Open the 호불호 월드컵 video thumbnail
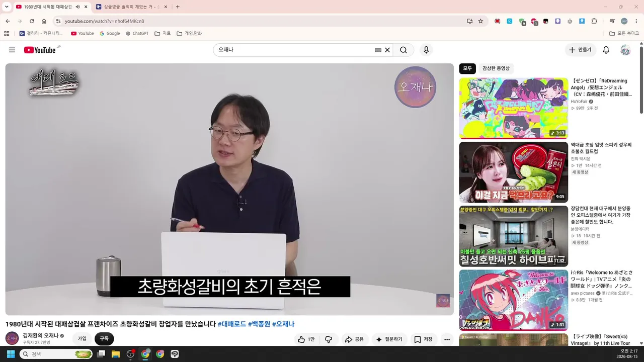The width and height of the screenshot is (644, 362). [513, 172]
